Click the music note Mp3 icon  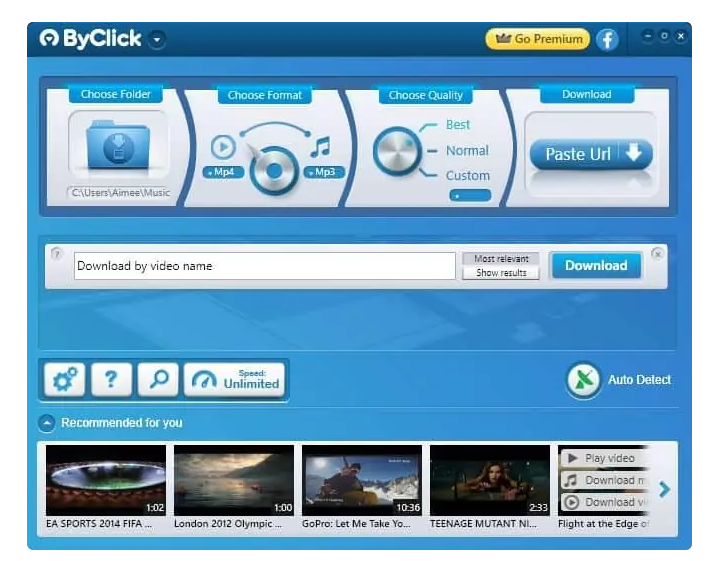[321, 147]
